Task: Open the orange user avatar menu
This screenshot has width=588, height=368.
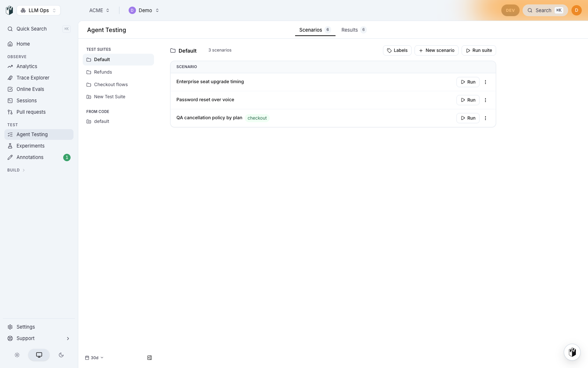Action: point(577,10)
